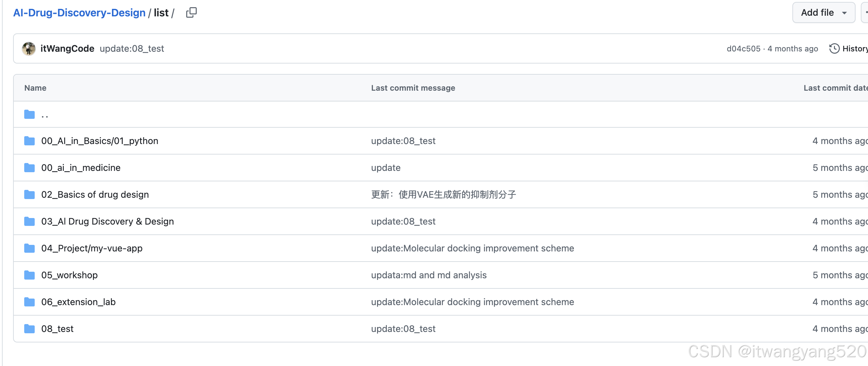Click the copy path icon beside breadcrumb

tap(191, 12)
